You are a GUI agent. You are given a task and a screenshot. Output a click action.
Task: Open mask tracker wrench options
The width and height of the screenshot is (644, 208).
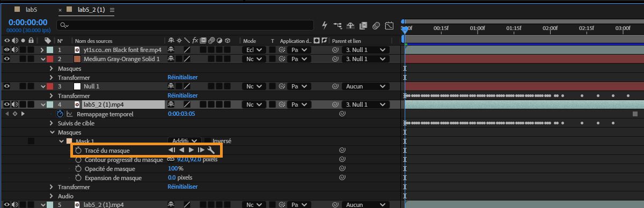(x=211, y=150)
